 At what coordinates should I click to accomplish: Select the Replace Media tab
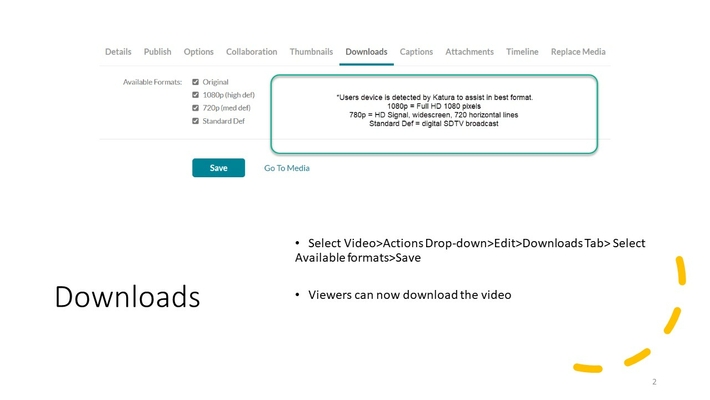pos(578,52)
